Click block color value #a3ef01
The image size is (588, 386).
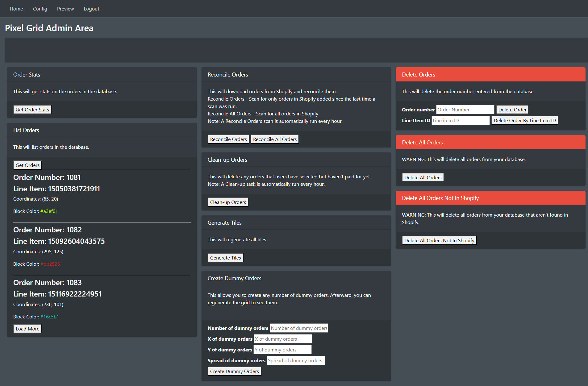point(49,211)
